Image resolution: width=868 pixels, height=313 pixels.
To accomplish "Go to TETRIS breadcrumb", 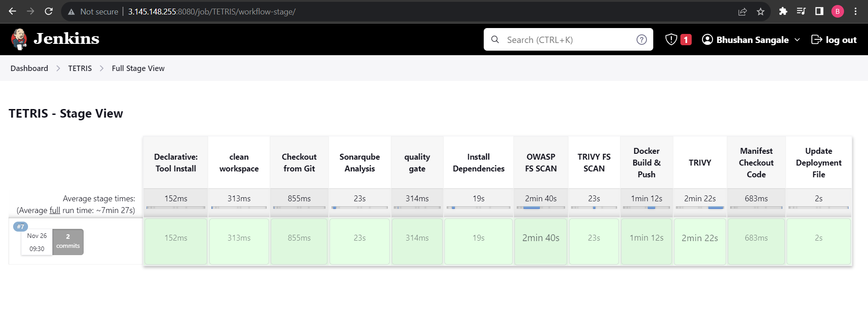I will pos(80,68).
